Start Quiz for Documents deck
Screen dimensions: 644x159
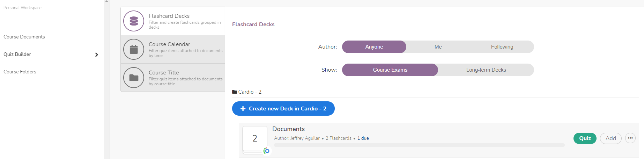[585, 138]
